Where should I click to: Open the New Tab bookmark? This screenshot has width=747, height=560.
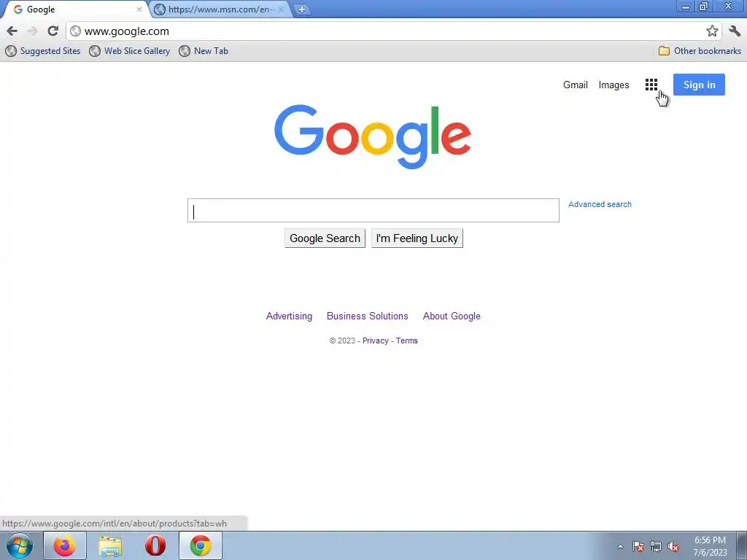(x=204, y=51)
